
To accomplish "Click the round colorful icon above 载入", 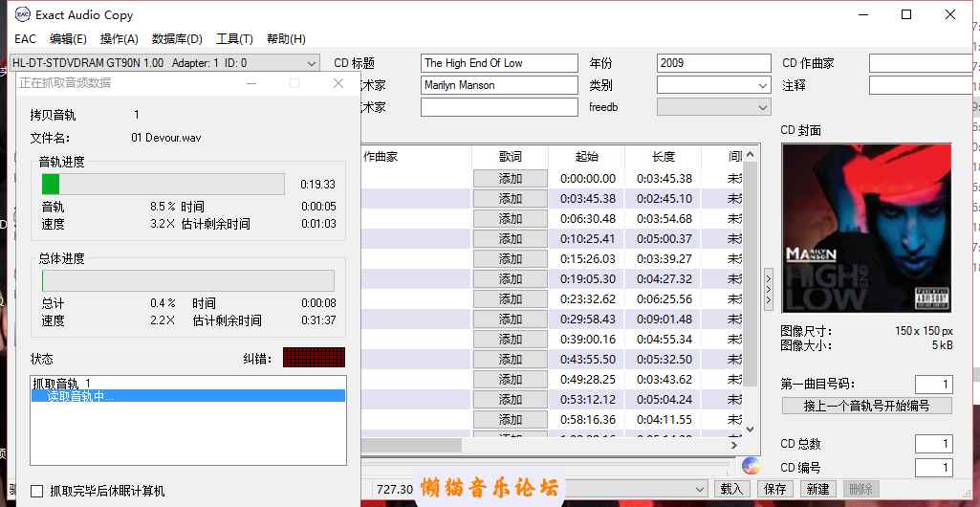I will click(x=751, y=466).
